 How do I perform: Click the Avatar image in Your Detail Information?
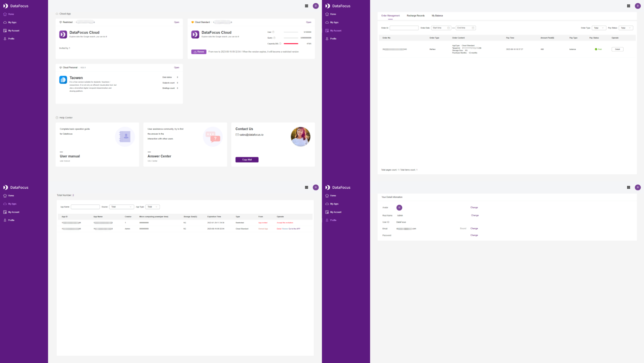[399, 208]
